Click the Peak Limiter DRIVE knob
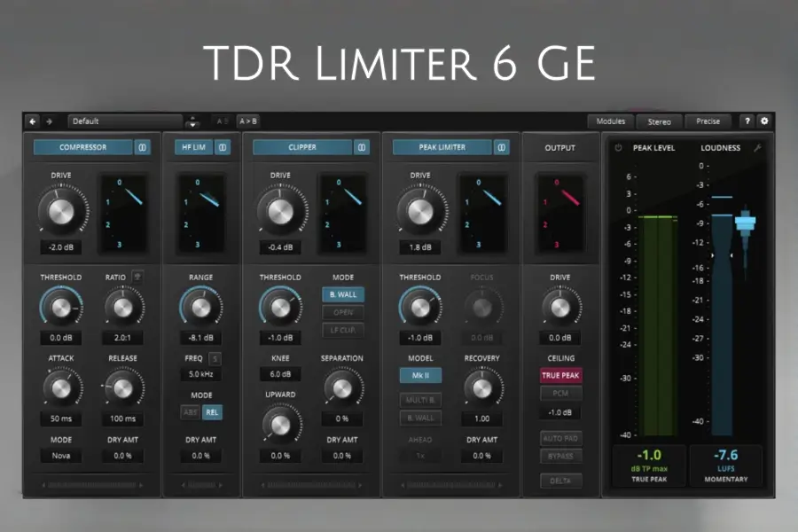The height and width of the screenshot is (532, 798). pos(420,212)
